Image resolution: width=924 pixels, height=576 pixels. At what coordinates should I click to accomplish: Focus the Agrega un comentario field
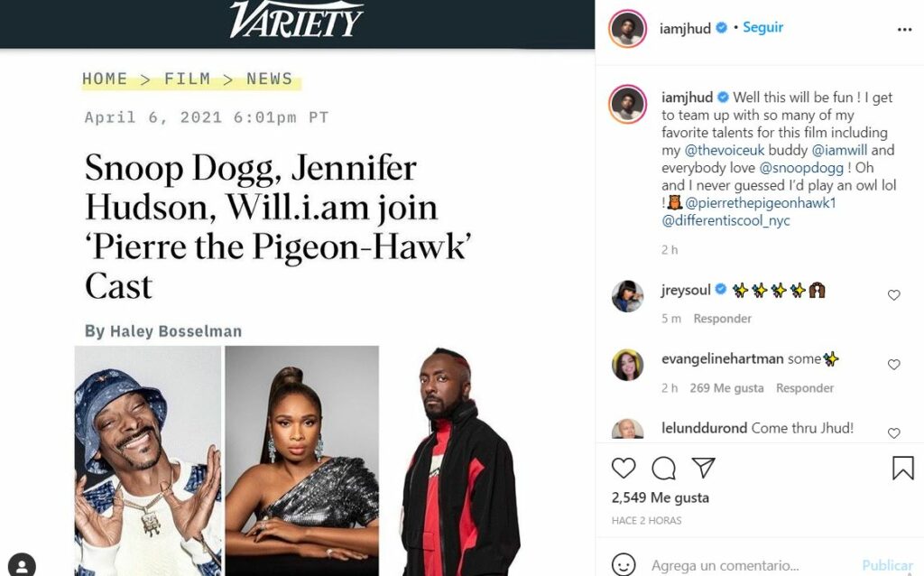tap(748, 565)
